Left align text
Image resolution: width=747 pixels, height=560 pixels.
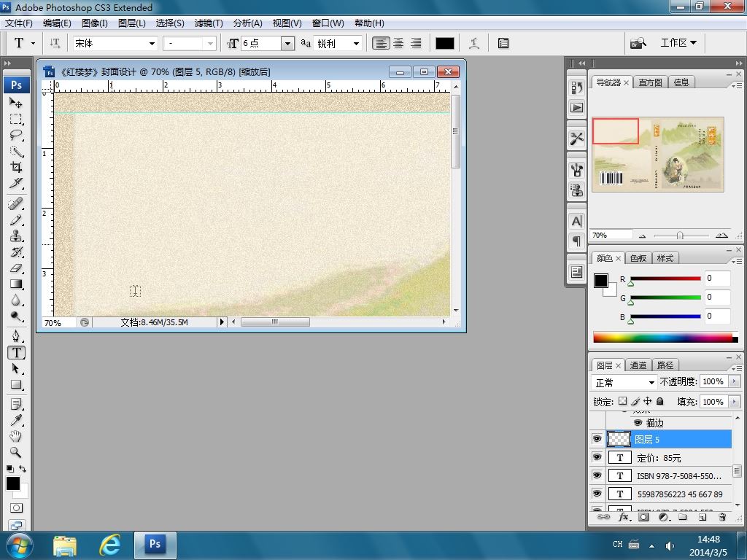[x=381, y=43]
